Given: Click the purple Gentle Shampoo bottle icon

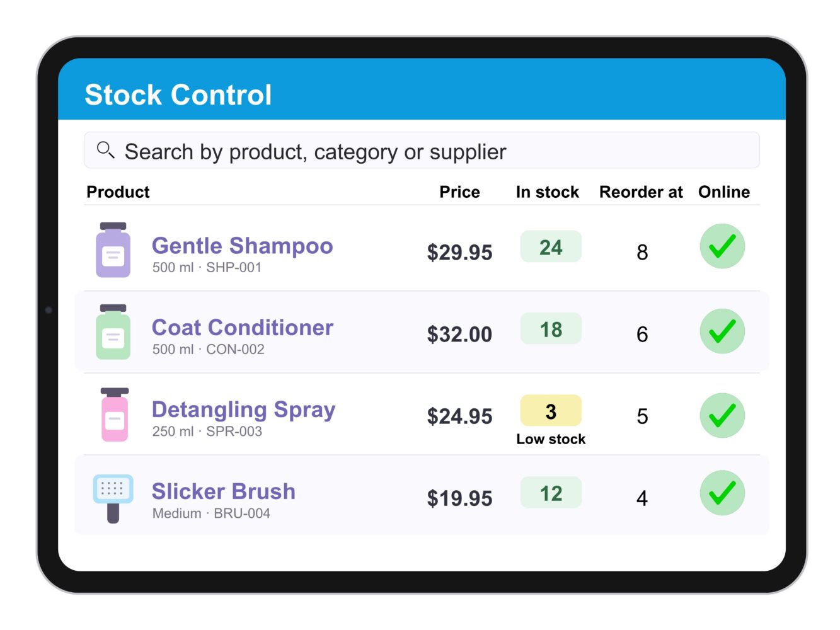Looking at the screenshot, I should (113, 250).
